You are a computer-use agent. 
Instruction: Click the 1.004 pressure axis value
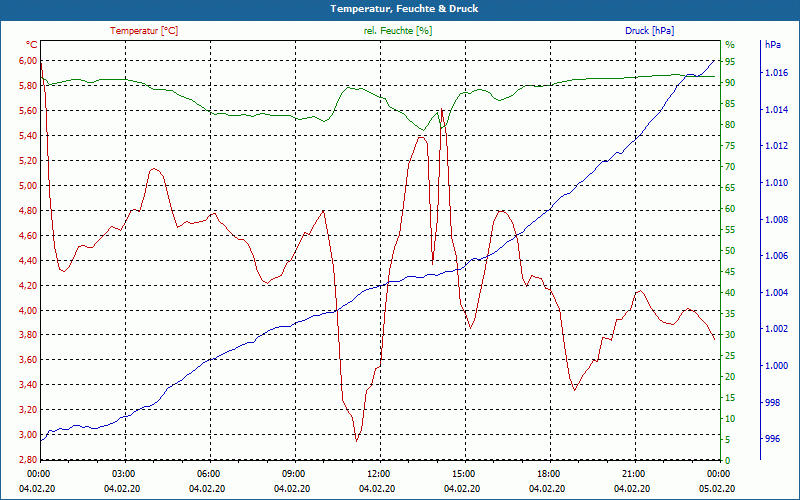[x=776, y=292]
